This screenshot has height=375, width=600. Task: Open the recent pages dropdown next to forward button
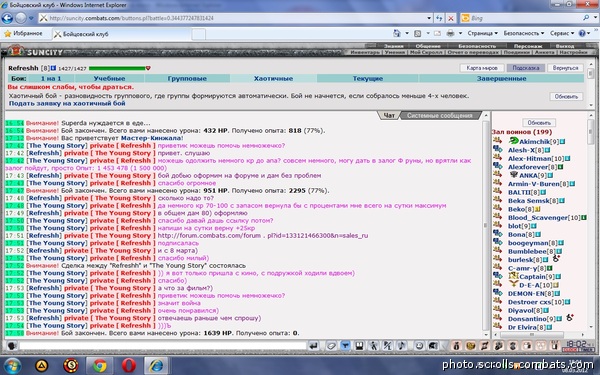[31, 18]
